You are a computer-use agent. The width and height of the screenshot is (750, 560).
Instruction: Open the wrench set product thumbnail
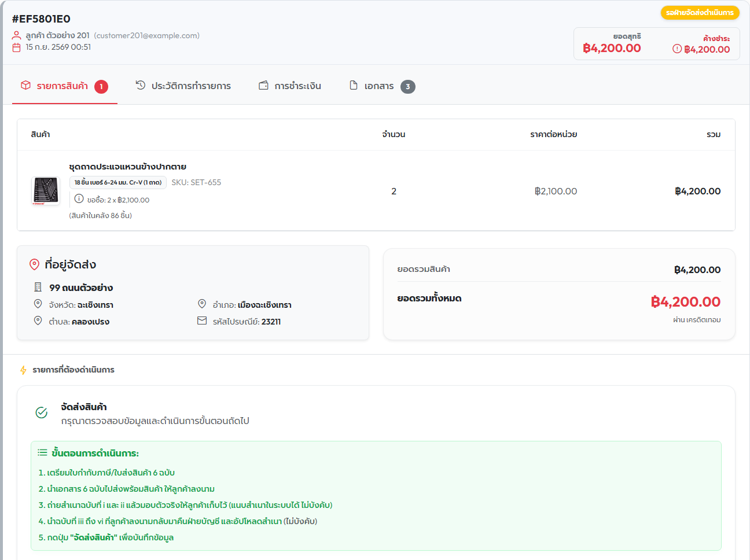tap(46, 191)
